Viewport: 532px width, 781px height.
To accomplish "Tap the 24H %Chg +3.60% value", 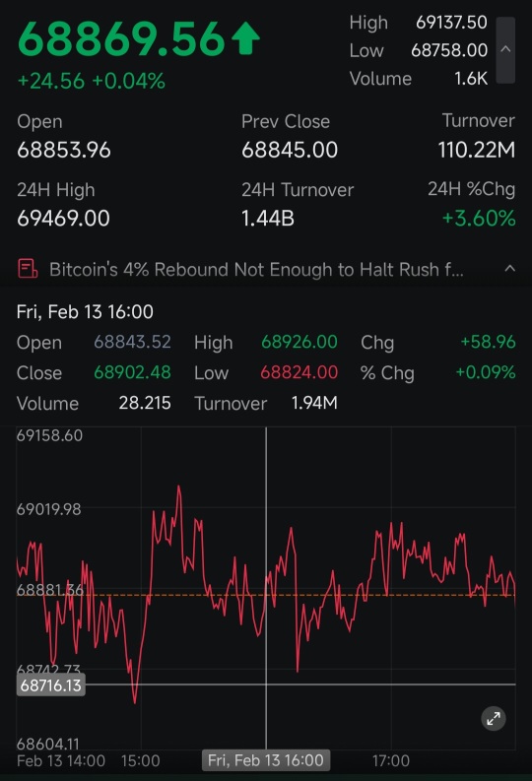I will point(479,219).
